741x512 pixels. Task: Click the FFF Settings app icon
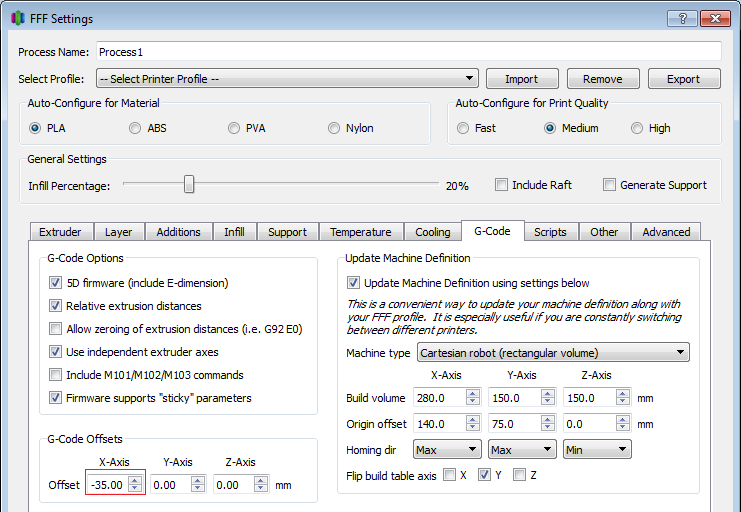[17, 18]
